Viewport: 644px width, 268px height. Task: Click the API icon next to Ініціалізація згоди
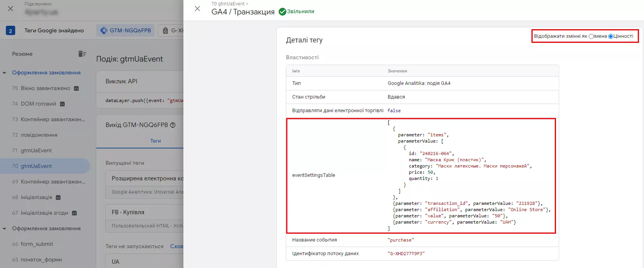(74, 213)
